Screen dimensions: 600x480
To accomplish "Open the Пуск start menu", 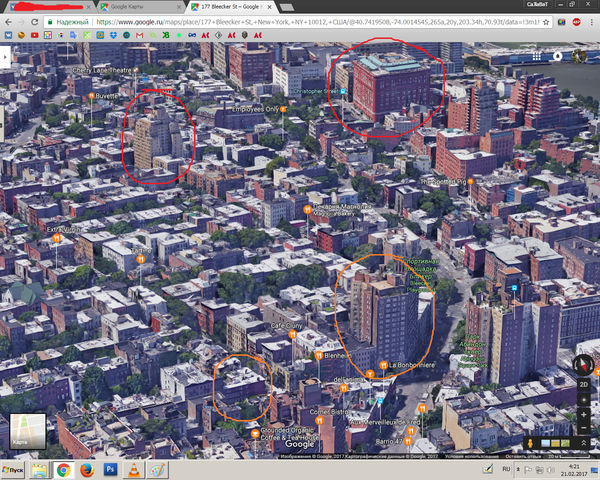I will (14, 468).
